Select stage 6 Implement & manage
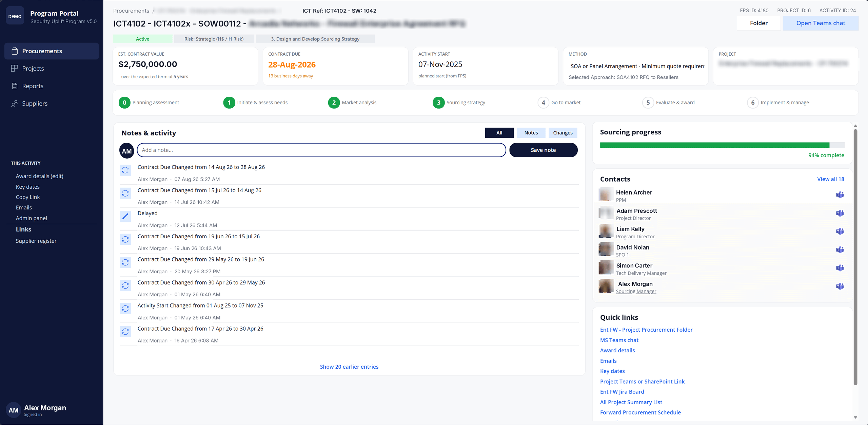The width and height of the screenshot is (868, 425). click(778, 103)
